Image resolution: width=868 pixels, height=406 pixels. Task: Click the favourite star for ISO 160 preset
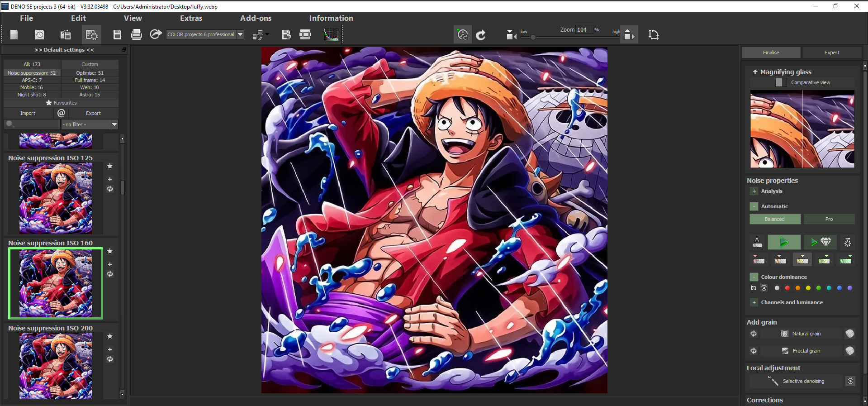(x=110, y=251)
